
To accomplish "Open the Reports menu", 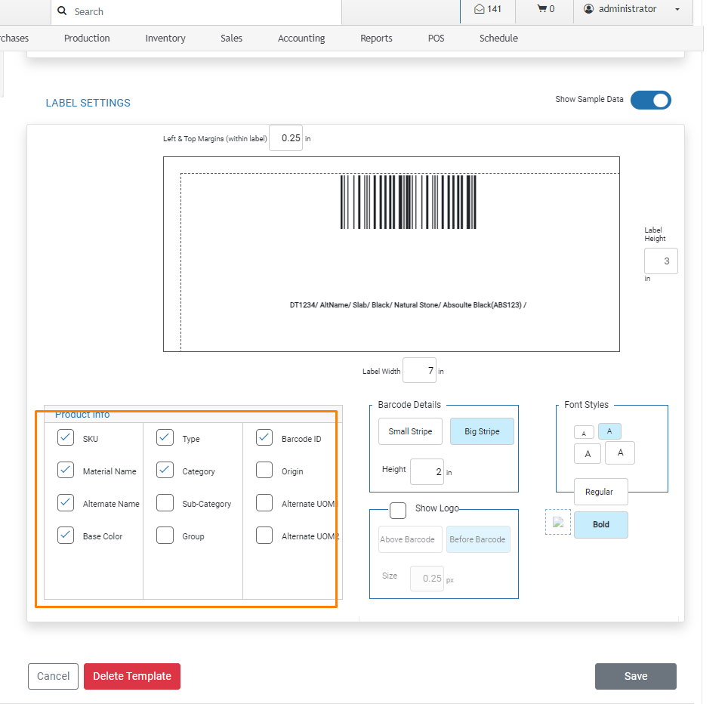I will coord(376,38).
